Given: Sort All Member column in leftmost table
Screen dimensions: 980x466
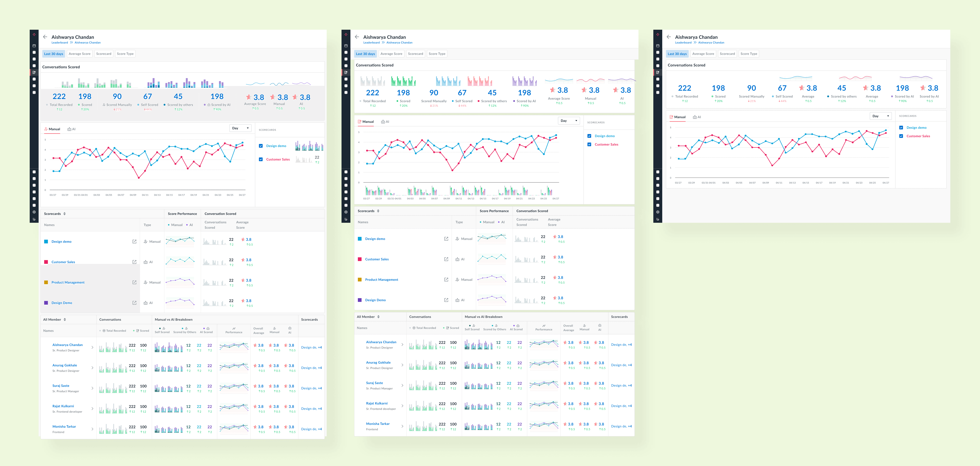Looking at the screenshot, I should (65, 320).
